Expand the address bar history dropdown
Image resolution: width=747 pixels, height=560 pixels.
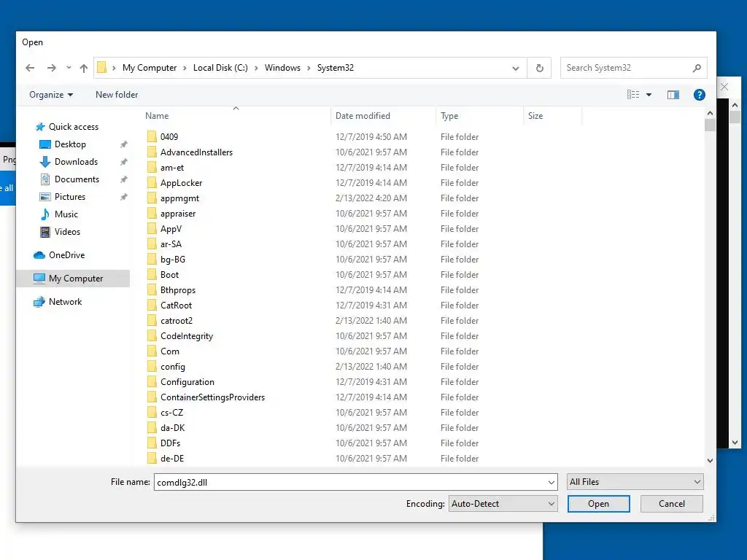point(516,68)
